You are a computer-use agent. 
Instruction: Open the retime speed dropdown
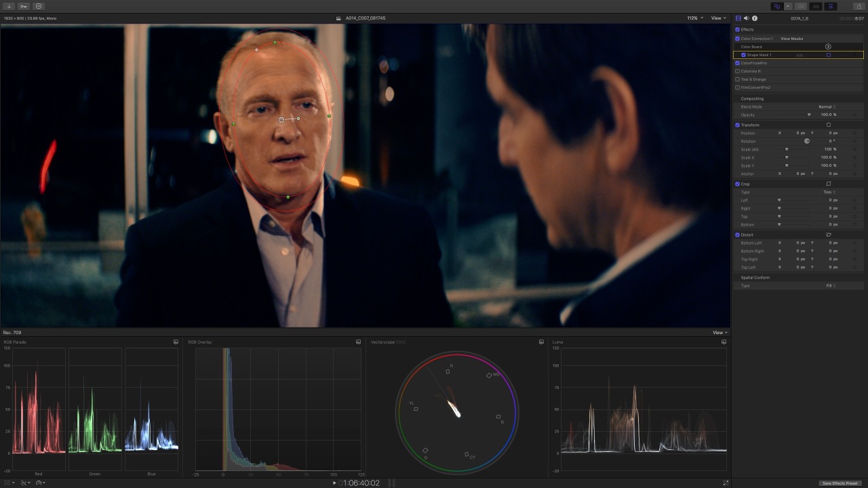pyautogui.click(x=41, y=483)
